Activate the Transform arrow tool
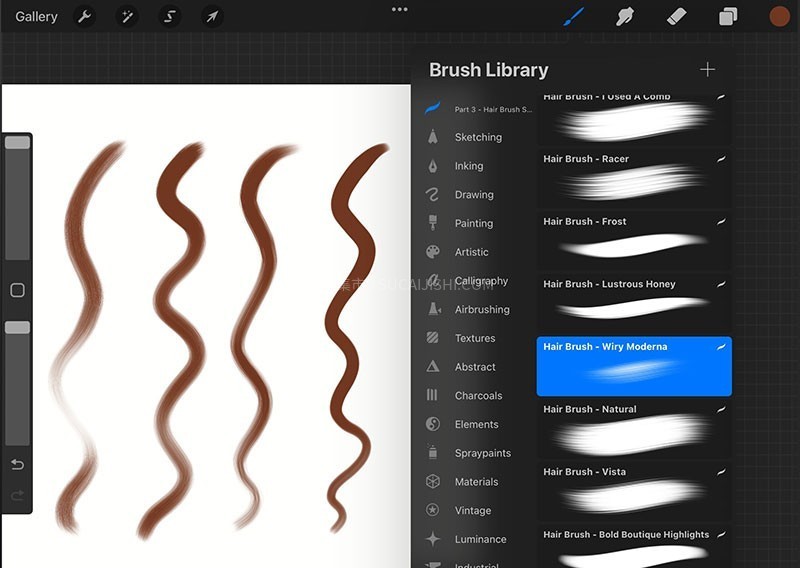800x568 pixels. tap(212, 17)
